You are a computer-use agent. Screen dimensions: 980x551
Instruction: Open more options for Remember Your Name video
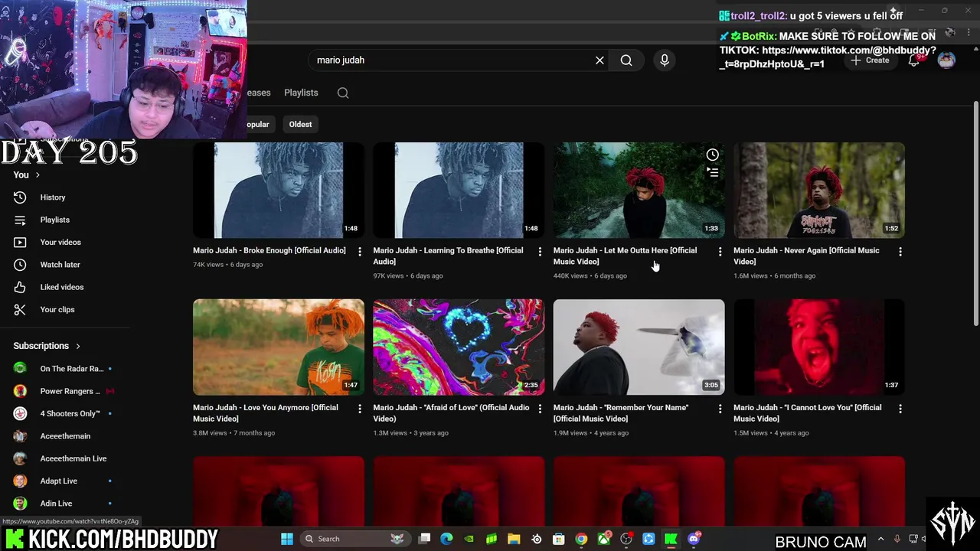[x=720, y=409]
